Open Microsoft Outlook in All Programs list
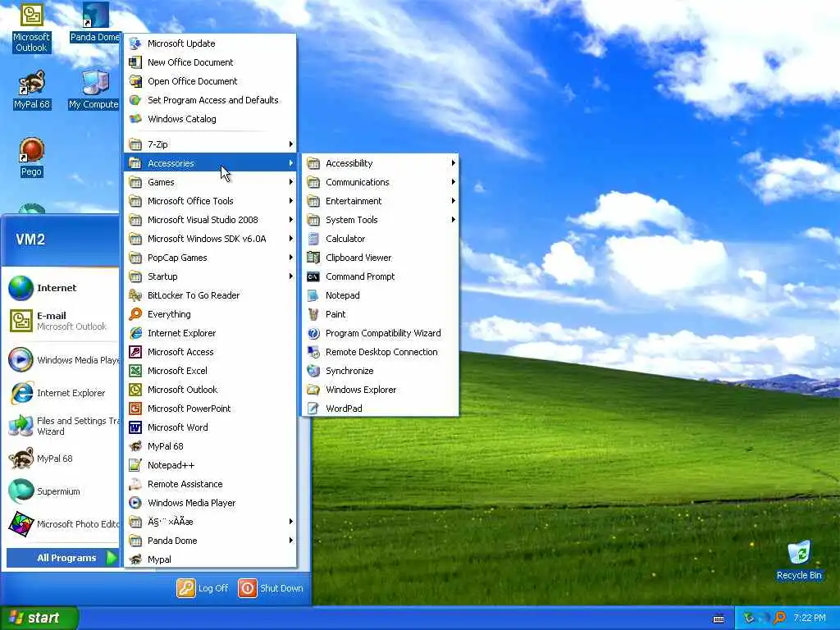The height and width of the screenshot is (630, 840). point(210,390)
